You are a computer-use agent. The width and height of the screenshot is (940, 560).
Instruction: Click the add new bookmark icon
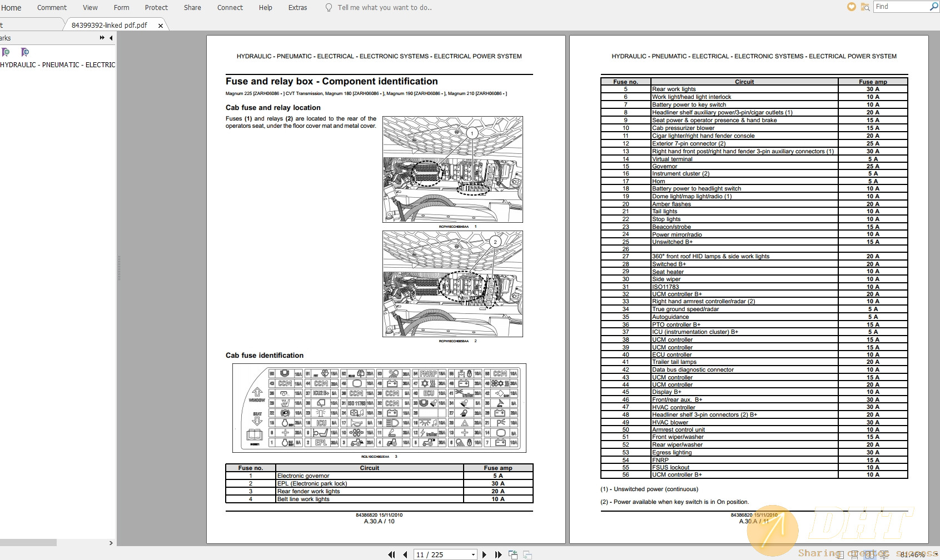(6, 52)
